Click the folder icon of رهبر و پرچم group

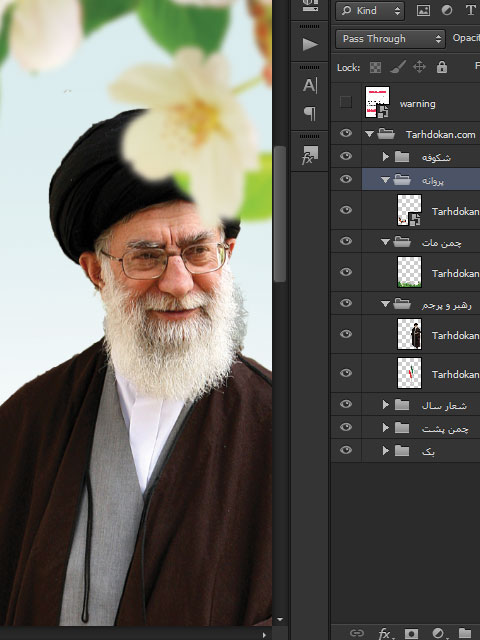[402, 304]
